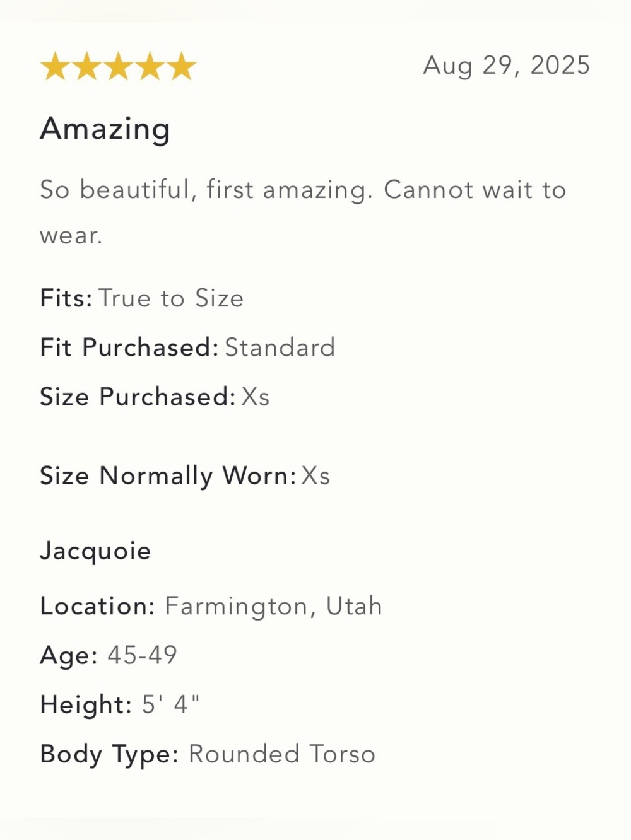The width and height of the screenshot is (631, 840).
Task: Click the review title Amazing
Action: 105,129
